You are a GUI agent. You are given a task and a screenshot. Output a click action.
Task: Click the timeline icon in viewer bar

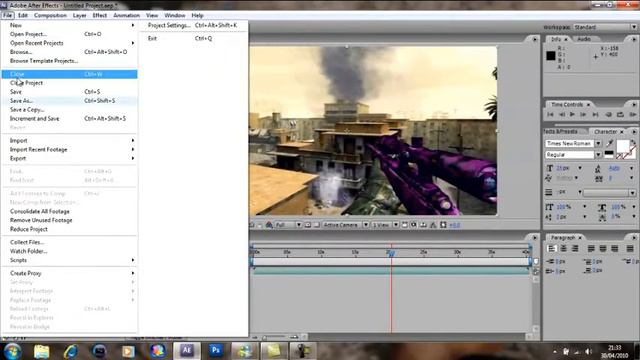424,225
